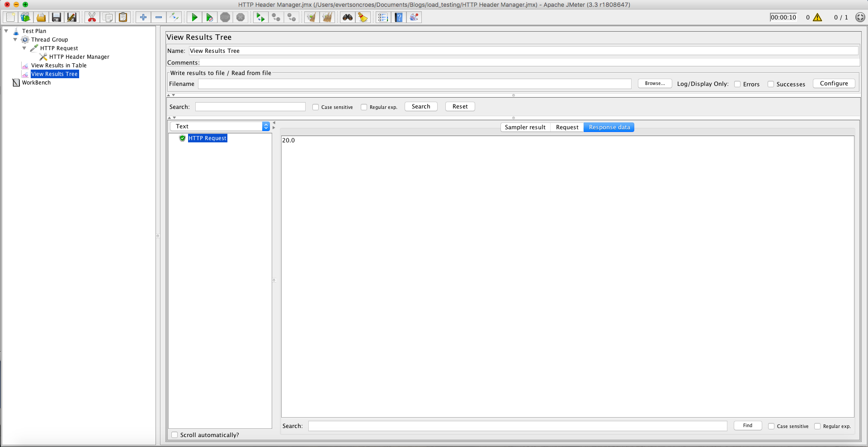Screen dimensions: 868x447
Task: Select the Thread Group tree item
Action: coord(49,40)
